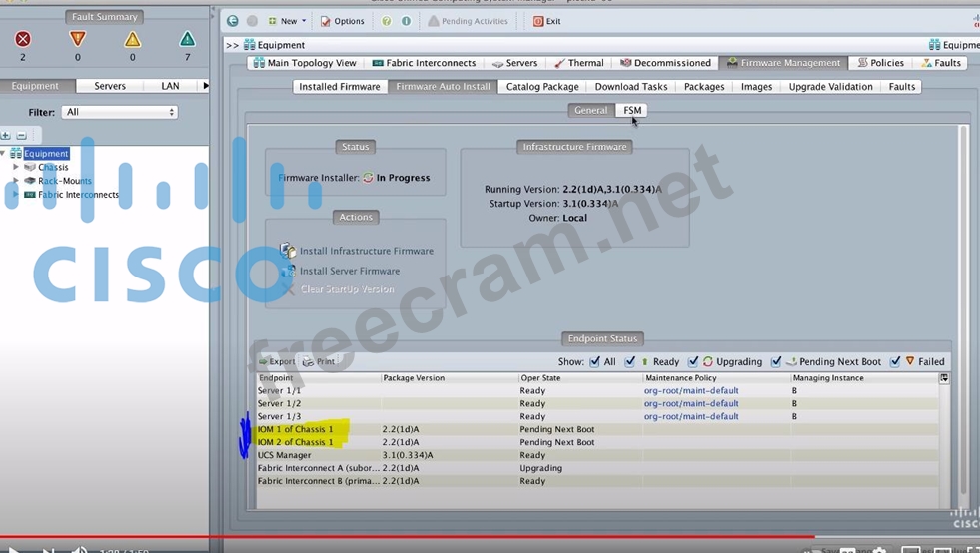The width and height of the screenshot is (980, 553).
Task: Click the minor faults yellow triangle icon
Action: [x=133, y=40]
